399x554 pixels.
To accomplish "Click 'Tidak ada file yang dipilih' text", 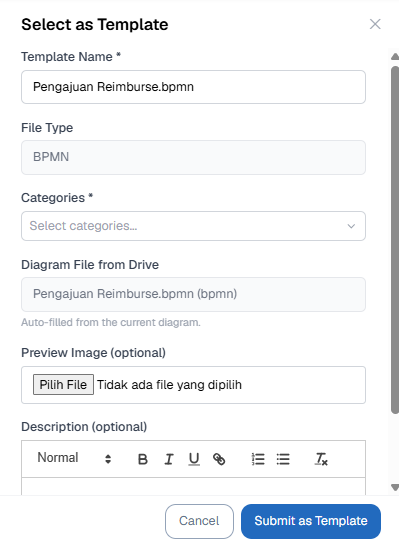I will pyautogui.click(x=169, y=385).
